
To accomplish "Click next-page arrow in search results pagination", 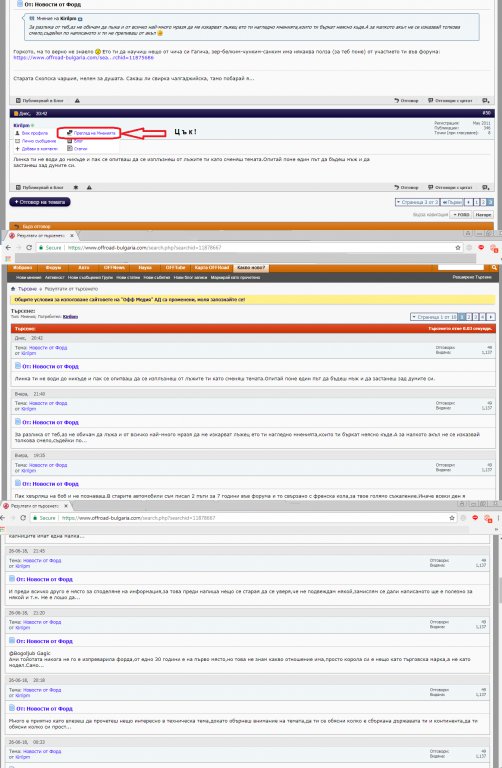I will coord(491,317).
